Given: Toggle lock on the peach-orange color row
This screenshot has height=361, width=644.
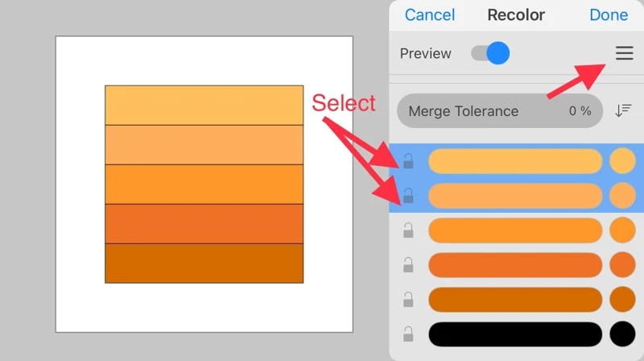Looking at the screenshot, I should pyautogui.click(x=408, y=196).
